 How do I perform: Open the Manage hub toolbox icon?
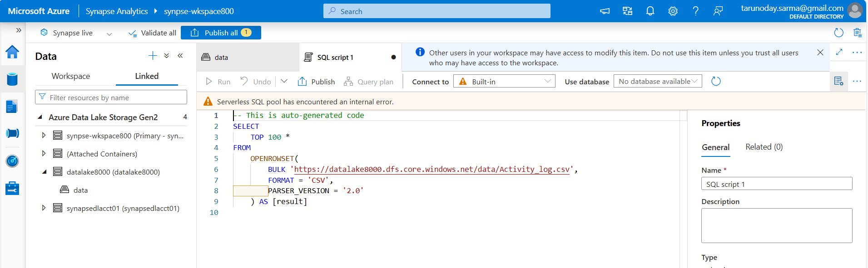point(12,188)
